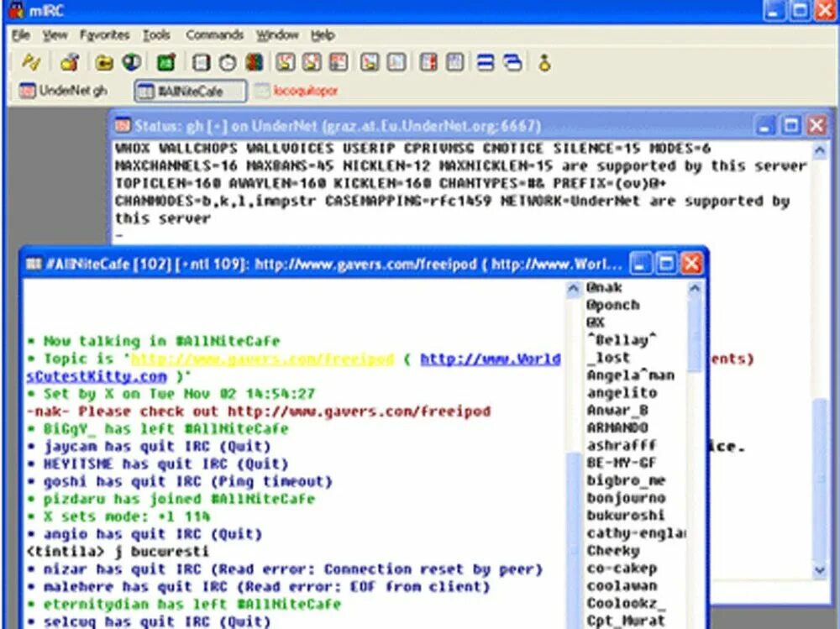Select Cheeky in the nickname list

(x=613, y=551)
